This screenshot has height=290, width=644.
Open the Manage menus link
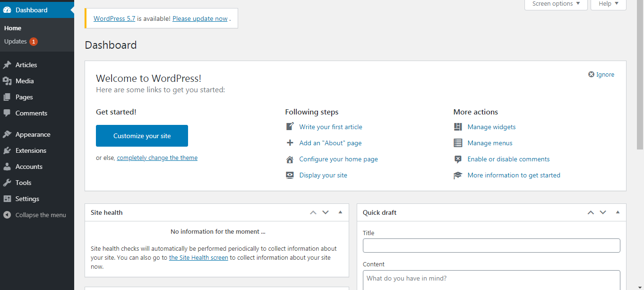pos(490,143)
